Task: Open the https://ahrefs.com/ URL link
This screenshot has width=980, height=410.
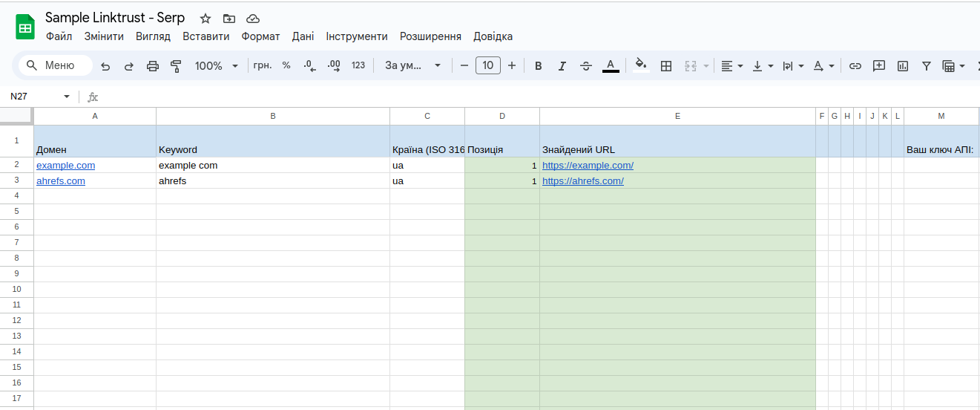Action: (x=583, y=181)
